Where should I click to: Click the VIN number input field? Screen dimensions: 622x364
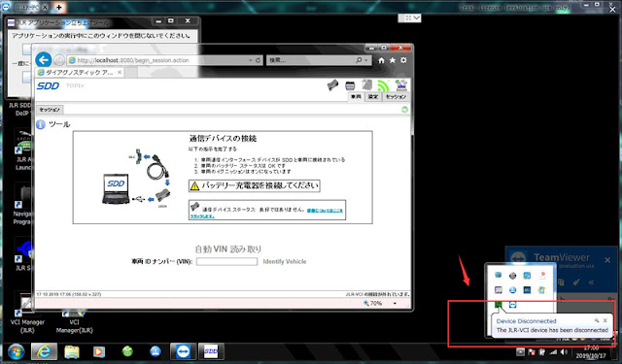[226, 261]
